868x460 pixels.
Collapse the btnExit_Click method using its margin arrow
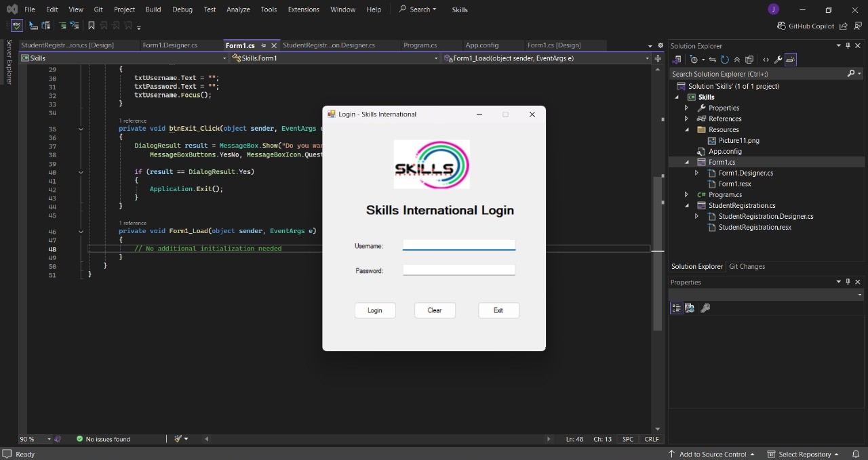pos(81,129)
